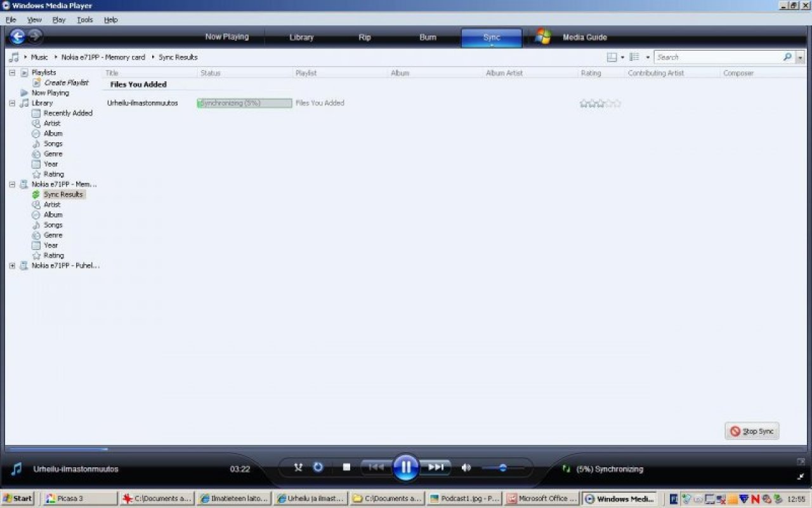Select Songs under Library
This screenshot has height=508, width=812.
pos(53,144)
